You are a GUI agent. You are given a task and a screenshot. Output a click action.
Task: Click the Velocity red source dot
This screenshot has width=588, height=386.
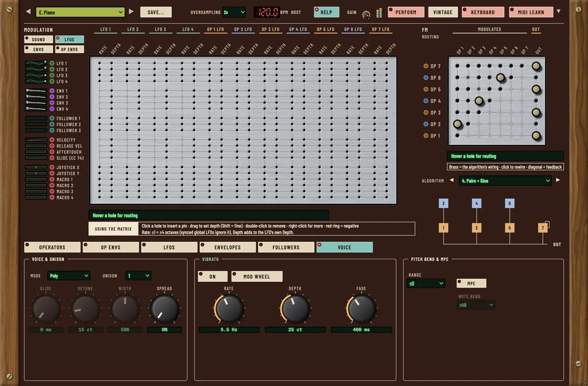tap(52, 140)
